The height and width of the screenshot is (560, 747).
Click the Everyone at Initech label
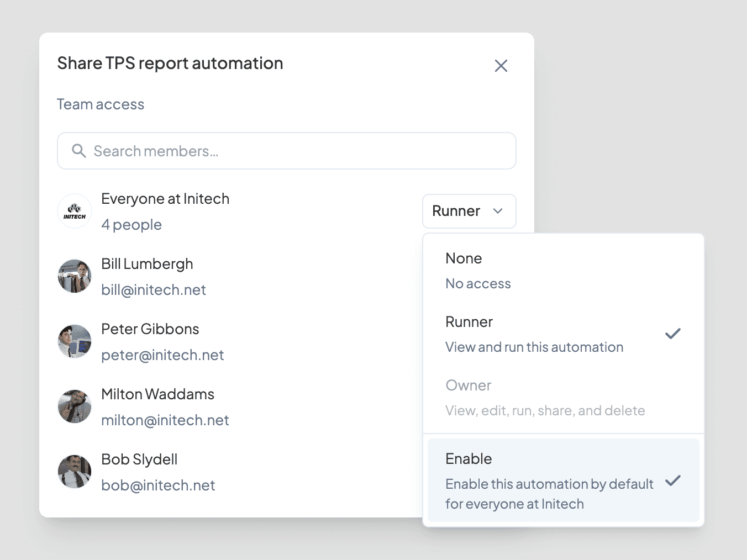coord(165,199)
